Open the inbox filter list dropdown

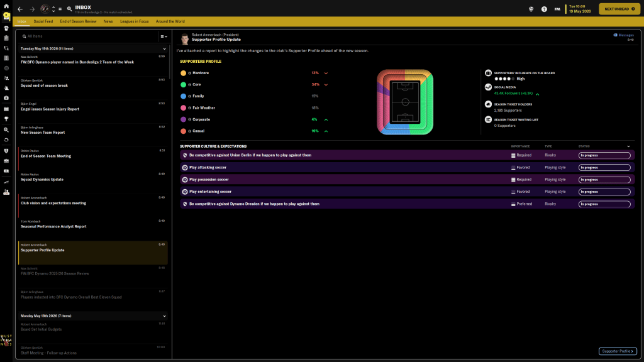(163, 36)
